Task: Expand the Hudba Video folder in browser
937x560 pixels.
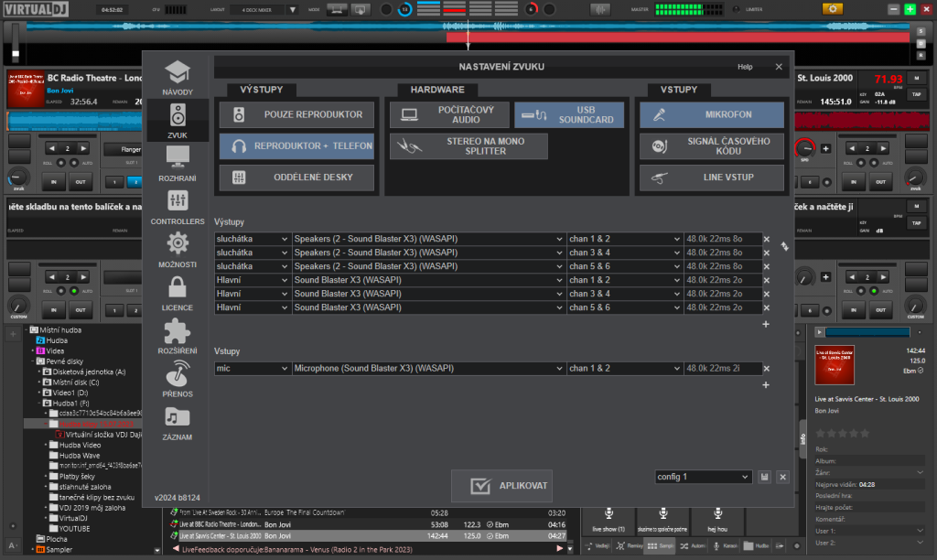Action: (48, 445)
